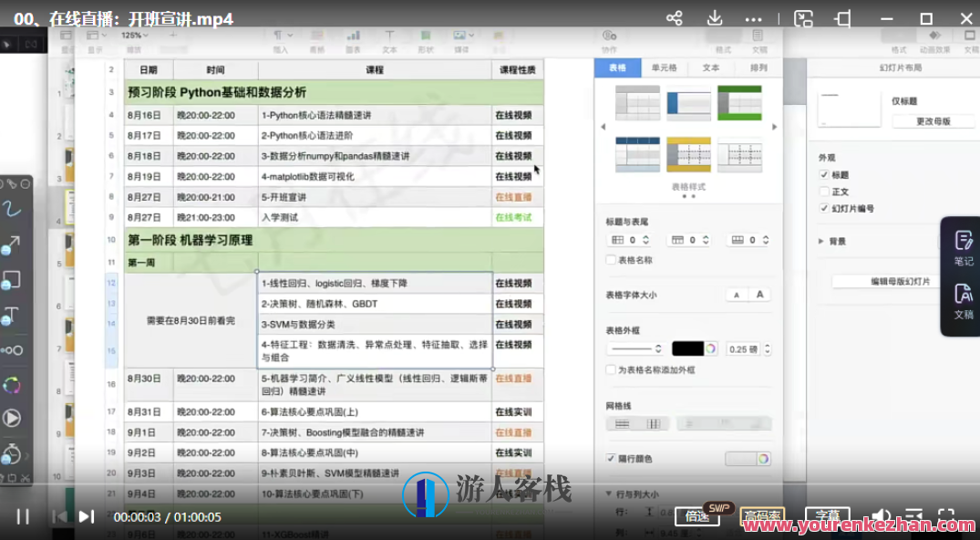980x540 pixels.
Task: Select the pen annotation tool
Action: point(11,207)
